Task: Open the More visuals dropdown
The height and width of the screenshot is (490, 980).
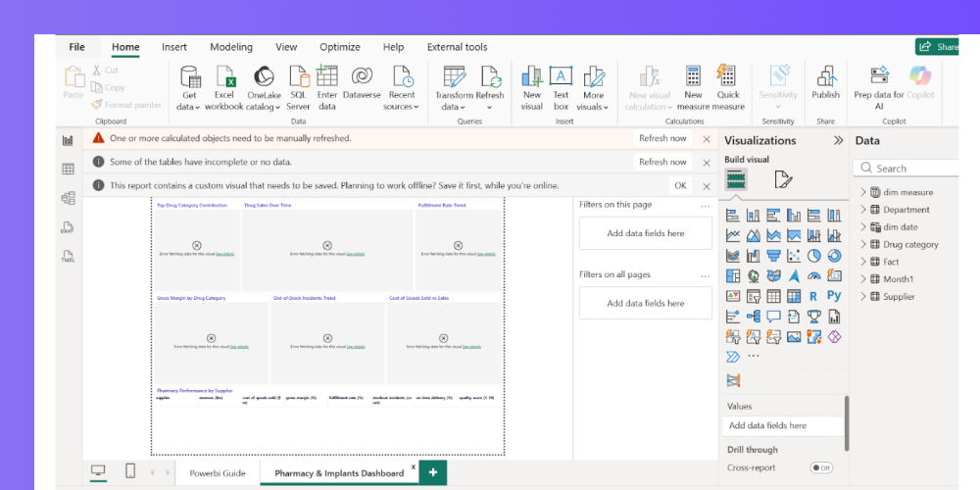Action: (x=593, y=88)
